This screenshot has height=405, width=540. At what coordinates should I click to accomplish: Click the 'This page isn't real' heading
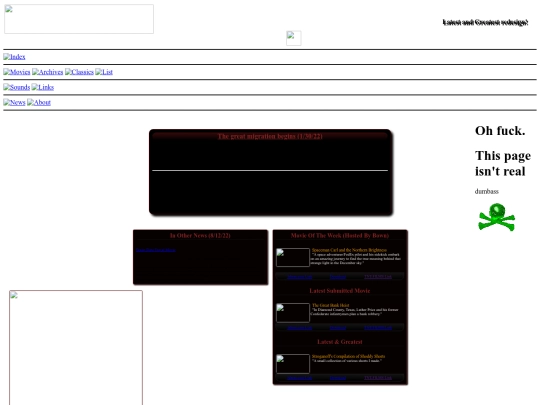[503, 163]
